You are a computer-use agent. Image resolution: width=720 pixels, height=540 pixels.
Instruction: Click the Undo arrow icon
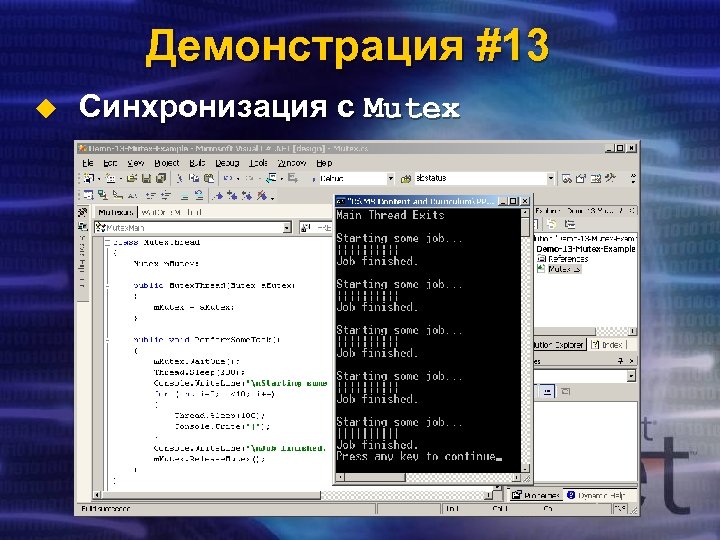click(x=228, y=178)
